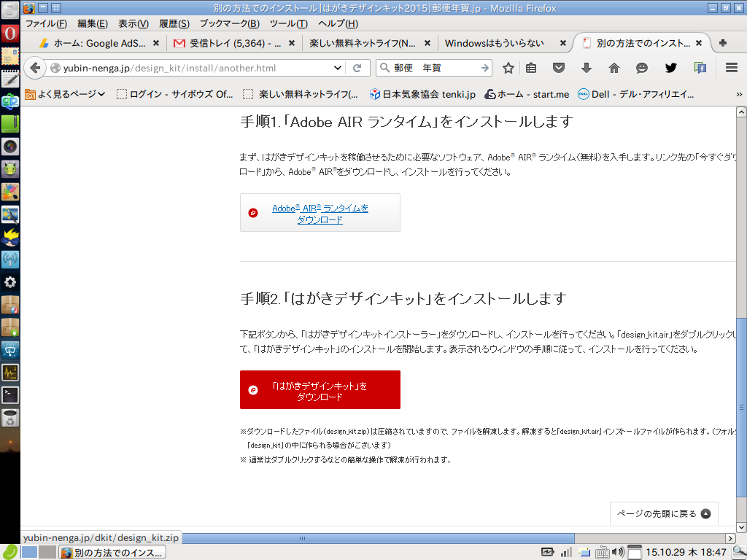
Task: Open the 編集(E) menu
Action: pyautogui.click(x=93, y=23)
